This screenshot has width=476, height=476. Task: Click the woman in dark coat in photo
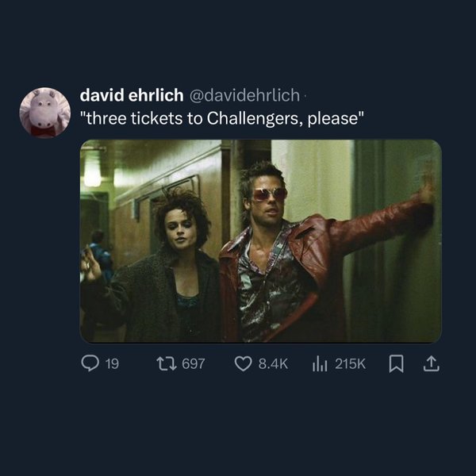175,270
